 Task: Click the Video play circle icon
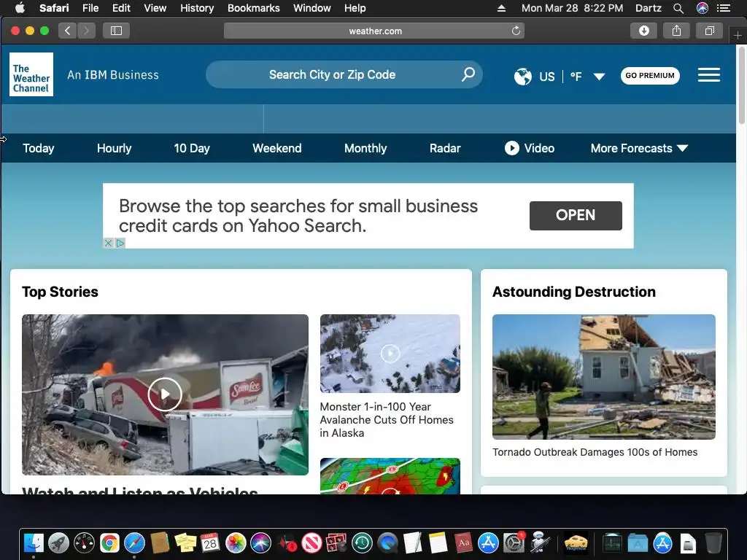pos(511,148)
